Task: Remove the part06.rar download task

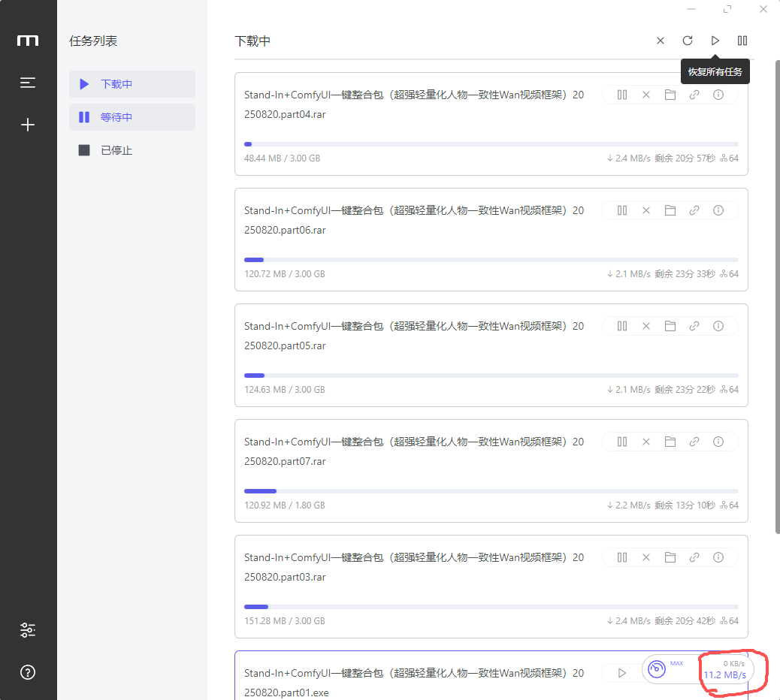Action: pos(646,210)
